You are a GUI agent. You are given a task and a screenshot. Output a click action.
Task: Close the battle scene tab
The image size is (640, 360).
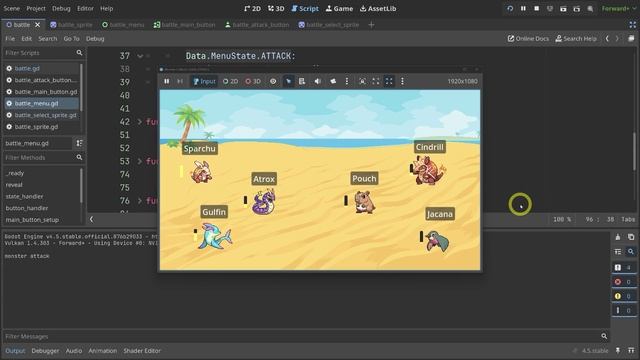pyautogui.click(x=38, y=25)
